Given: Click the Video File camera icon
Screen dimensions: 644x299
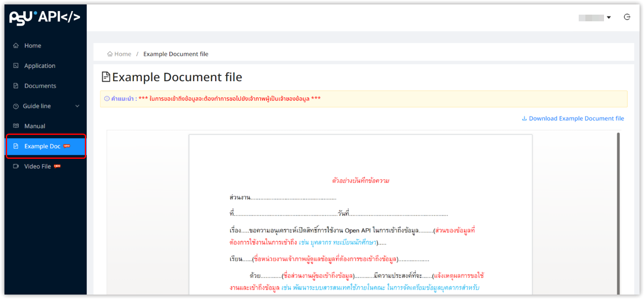Looking at the screenshot, I should click(x=16, y=166).
